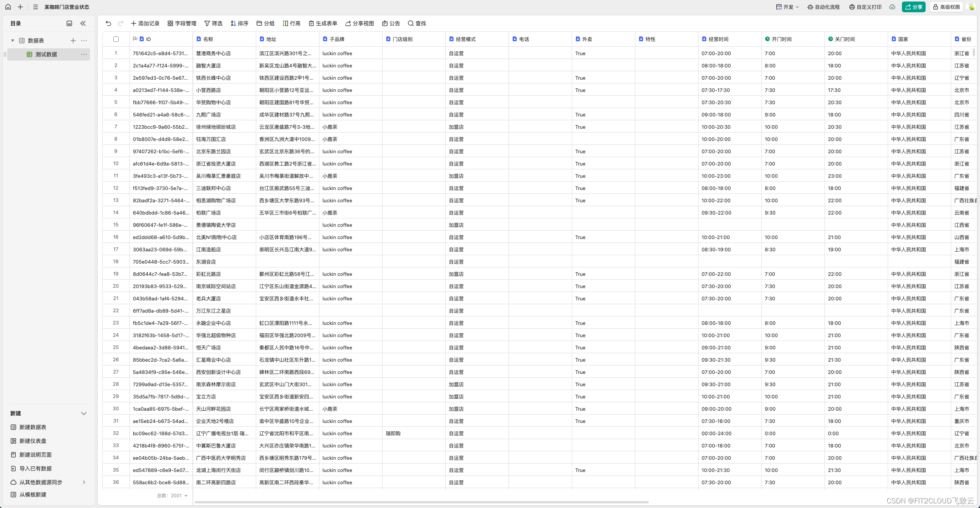Select the 测试数据 table in sidebar
The image size is (980, 508).
point(46,54)
